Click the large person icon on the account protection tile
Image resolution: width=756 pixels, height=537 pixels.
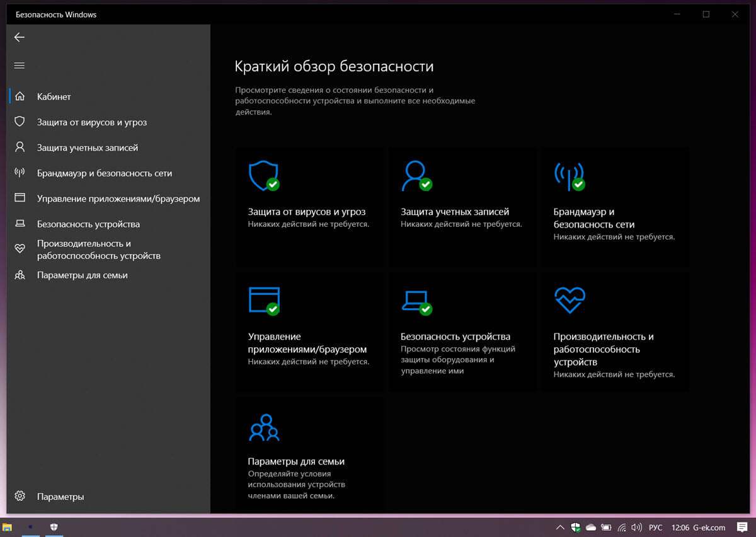[416, 175]
